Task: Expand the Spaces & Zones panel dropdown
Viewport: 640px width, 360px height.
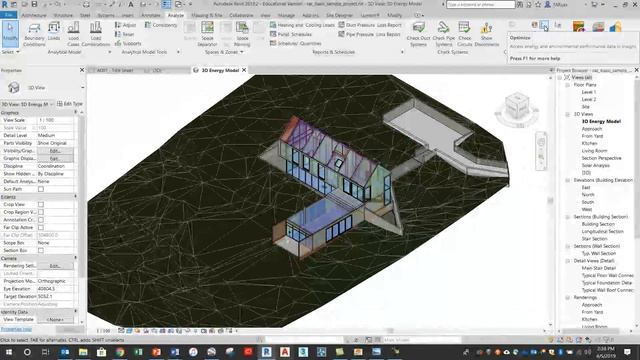Action: (x=224, y=52)
